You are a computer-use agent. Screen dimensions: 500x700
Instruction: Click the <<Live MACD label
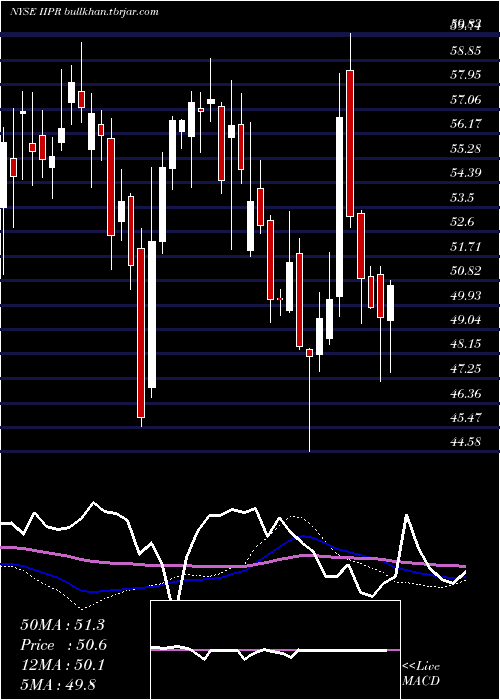[x=421, y=674]
